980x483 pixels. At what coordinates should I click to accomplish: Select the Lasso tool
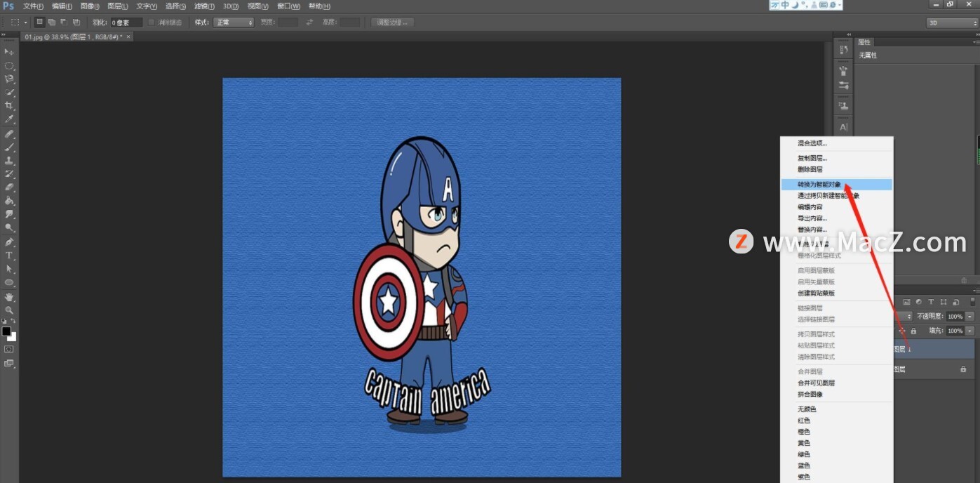(9, 79)
